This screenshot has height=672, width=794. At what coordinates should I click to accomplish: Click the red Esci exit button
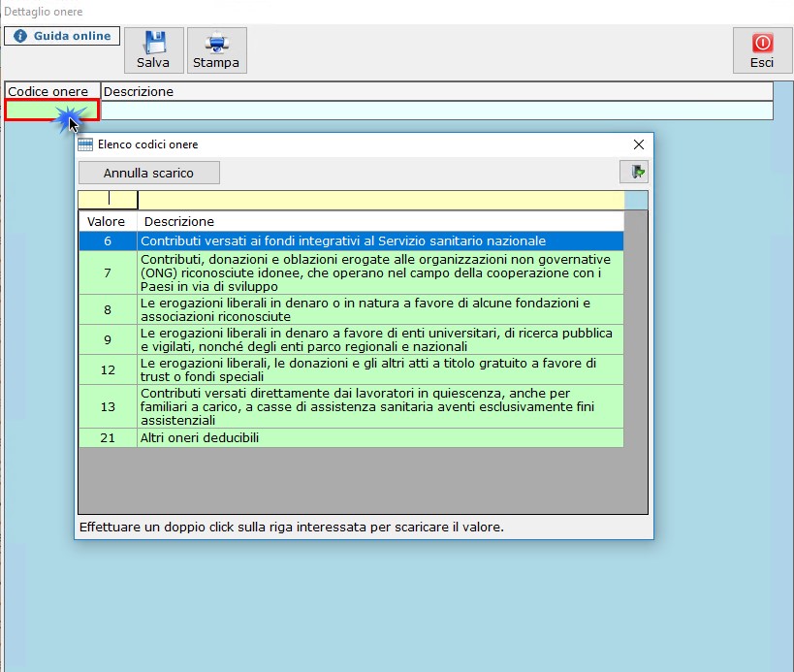(762, 50)
